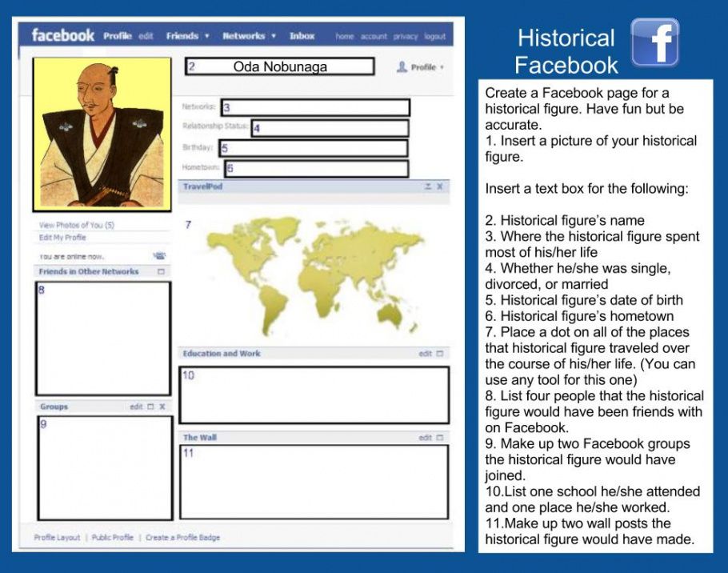Open the Profile tab in navigation bar
Image resolution: width=728 pixels, height=573 pixels.
[118, 36]
